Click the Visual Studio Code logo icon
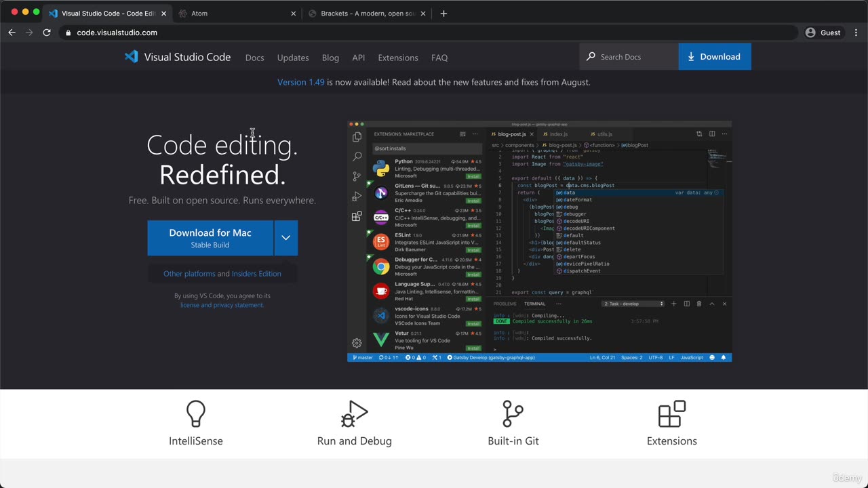 pos(132,57)
